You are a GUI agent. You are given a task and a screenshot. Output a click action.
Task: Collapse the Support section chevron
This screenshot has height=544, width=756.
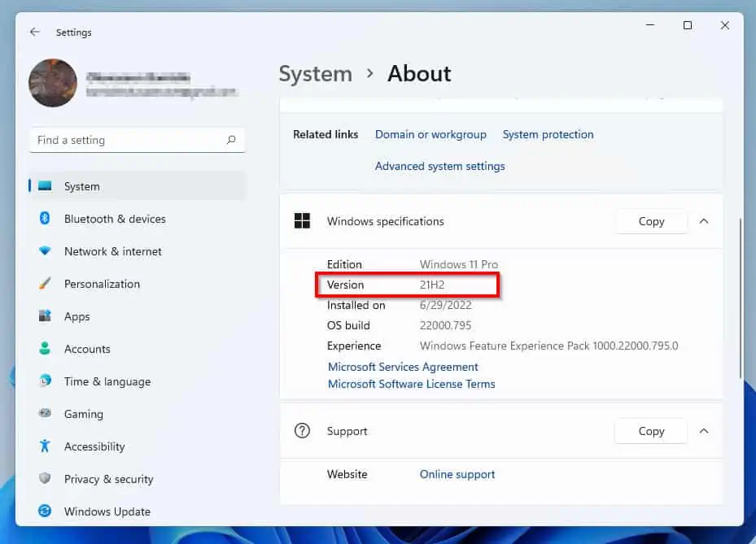[704, 431]
